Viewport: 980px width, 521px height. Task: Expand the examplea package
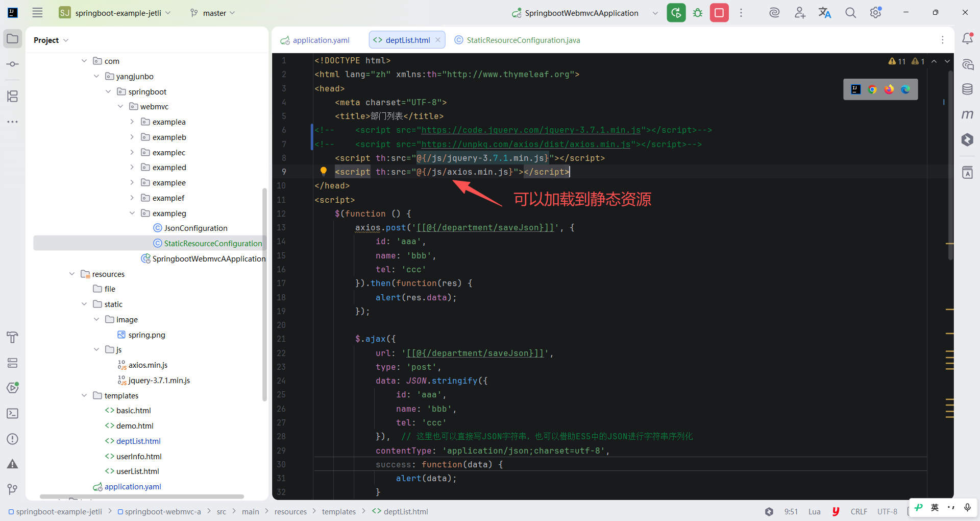click(x=132, y=122)
